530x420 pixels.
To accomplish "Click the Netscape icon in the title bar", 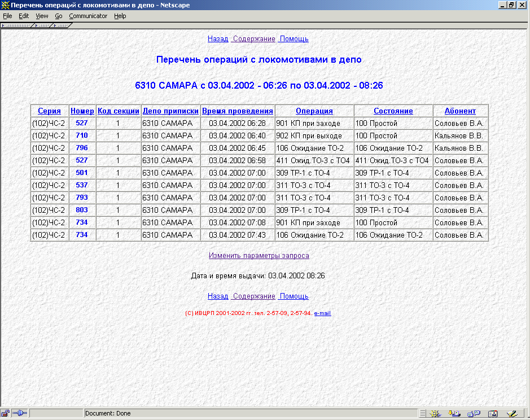I will (x=5, y=5).
